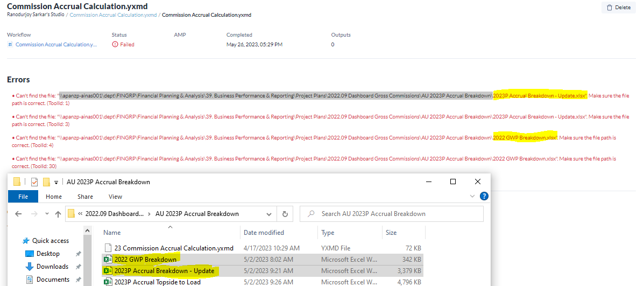Select Desktop in Quick access

48,254
